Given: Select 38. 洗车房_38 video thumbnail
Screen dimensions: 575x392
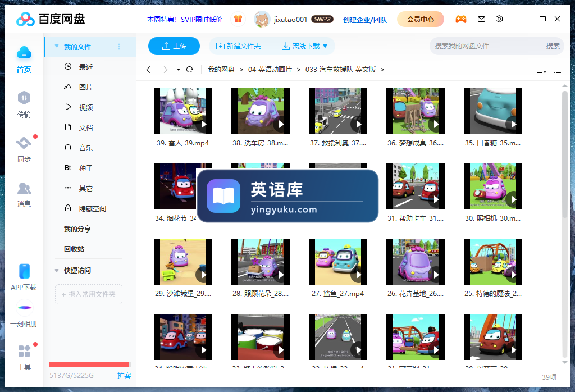Looking at the screenshot, I should (x=261, y=111).
